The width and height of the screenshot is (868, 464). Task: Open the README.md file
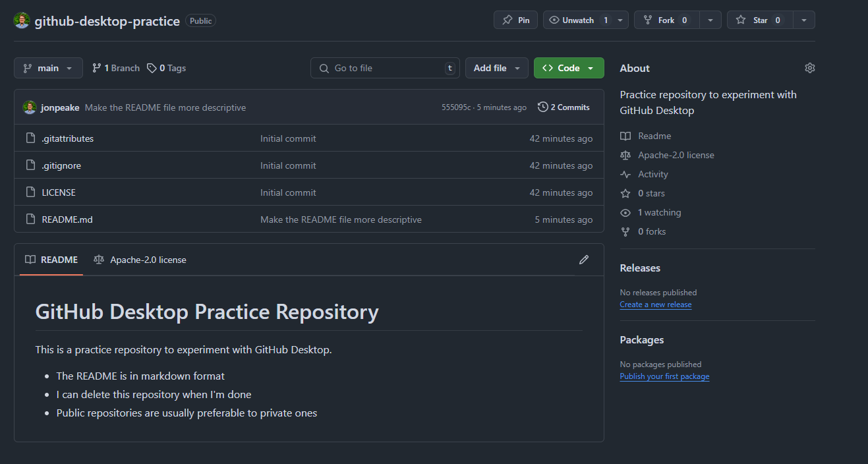click(x=67, y=219)
